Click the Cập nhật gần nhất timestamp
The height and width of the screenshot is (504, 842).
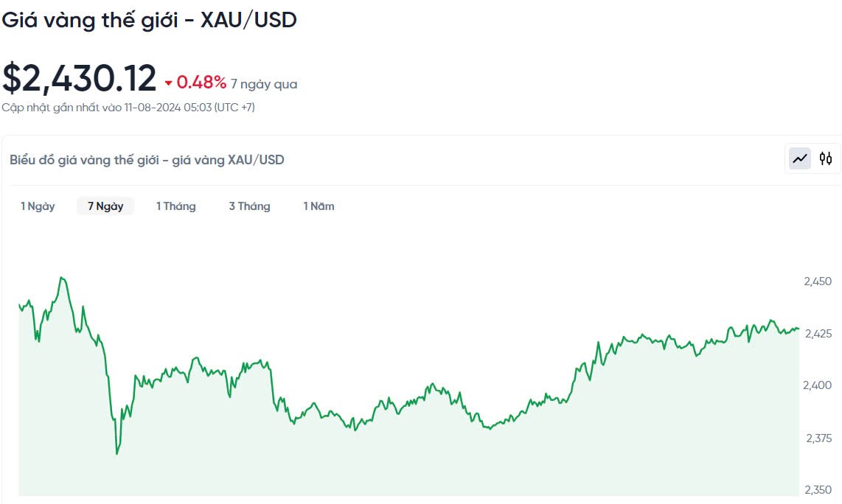[x=128, y=108]
